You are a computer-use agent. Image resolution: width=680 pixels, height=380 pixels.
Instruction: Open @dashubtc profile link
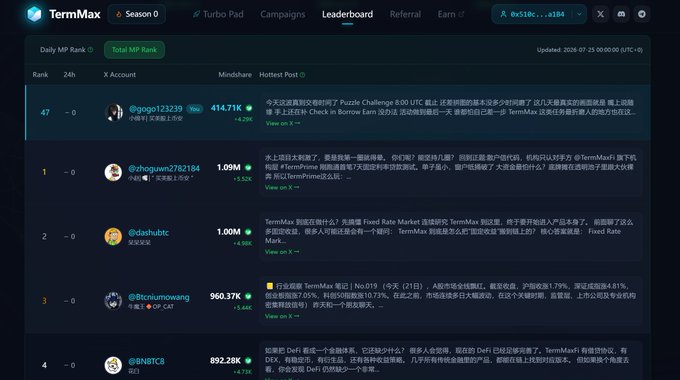148,233
